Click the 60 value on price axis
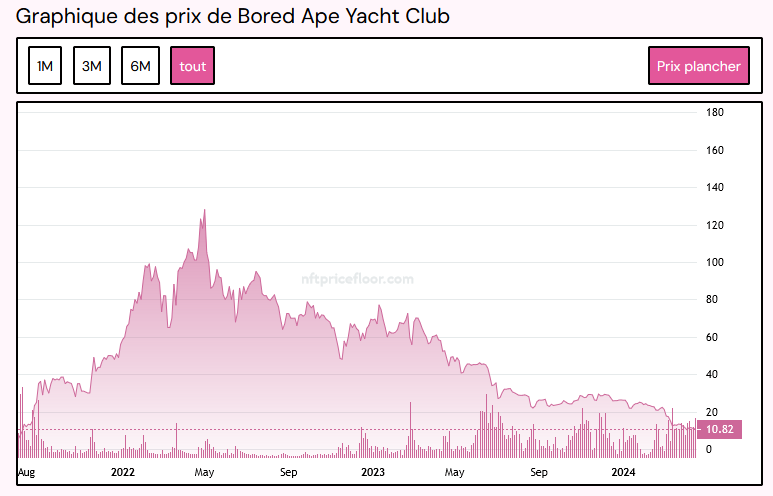The image size is (773, 496). coord(713,337)
